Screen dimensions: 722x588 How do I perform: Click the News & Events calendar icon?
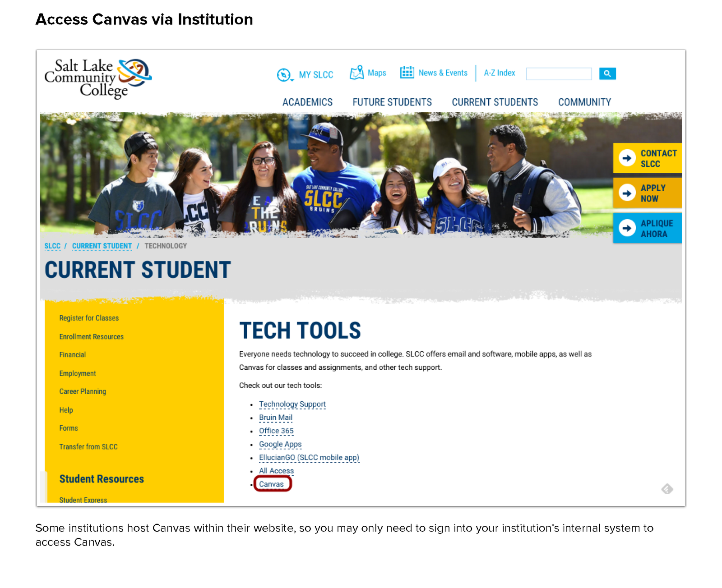(x=407, y=72)
